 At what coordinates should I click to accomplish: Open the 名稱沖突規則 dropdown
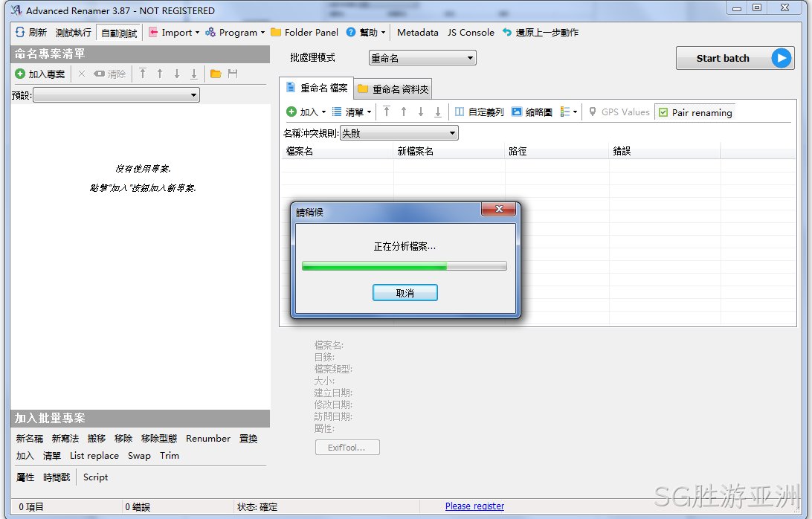pyautogui.click(x=399, y=133)
